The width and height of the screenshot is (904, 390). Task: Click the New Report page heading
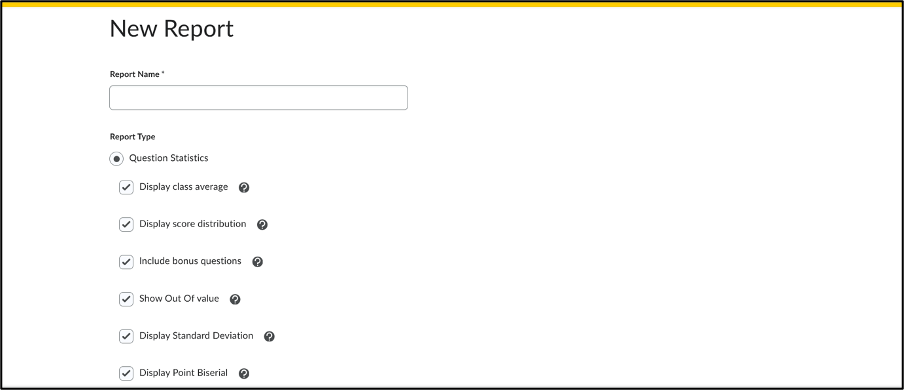click(x=171, y=28)
